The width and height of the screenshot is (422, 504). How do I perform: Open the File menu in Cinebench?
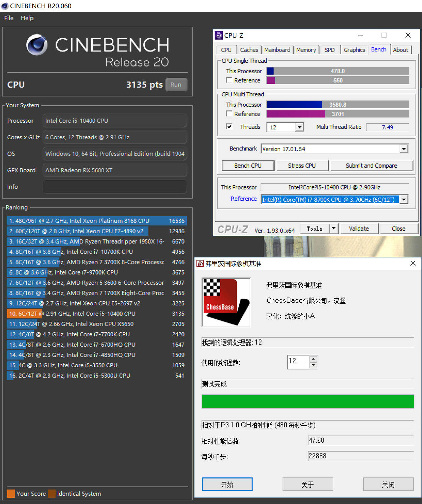pos(9,18)
